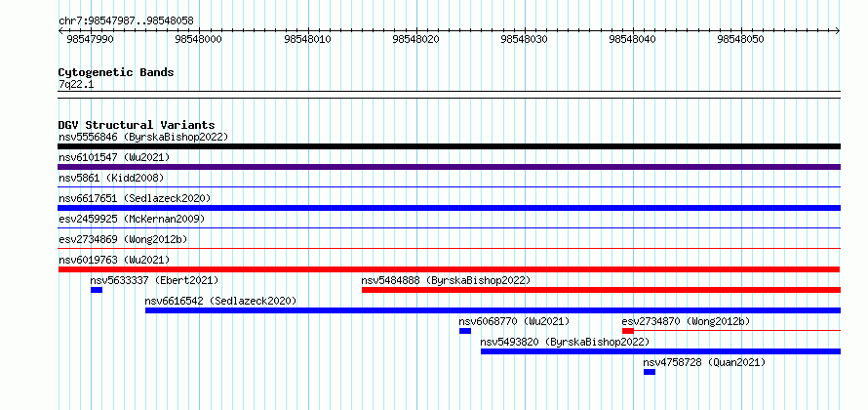Select the blue nsv5493820 variant bar
Viewport: 868px width, 410px height.
click(x=660, y=351)
